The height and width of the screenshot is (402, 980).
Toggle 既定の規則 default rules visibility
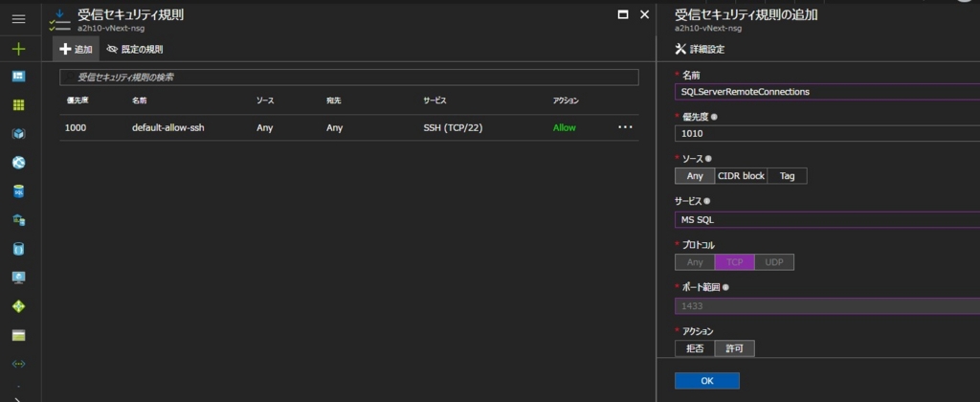(x=135, y=50)
